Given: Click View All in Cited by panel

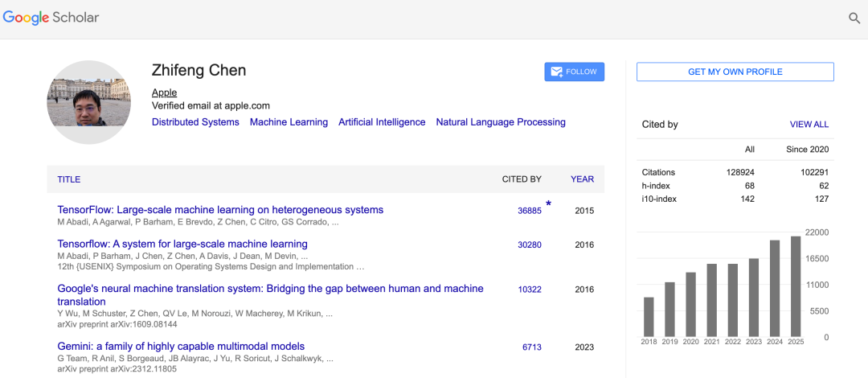Looking at the screenshot, I should 809,125.
